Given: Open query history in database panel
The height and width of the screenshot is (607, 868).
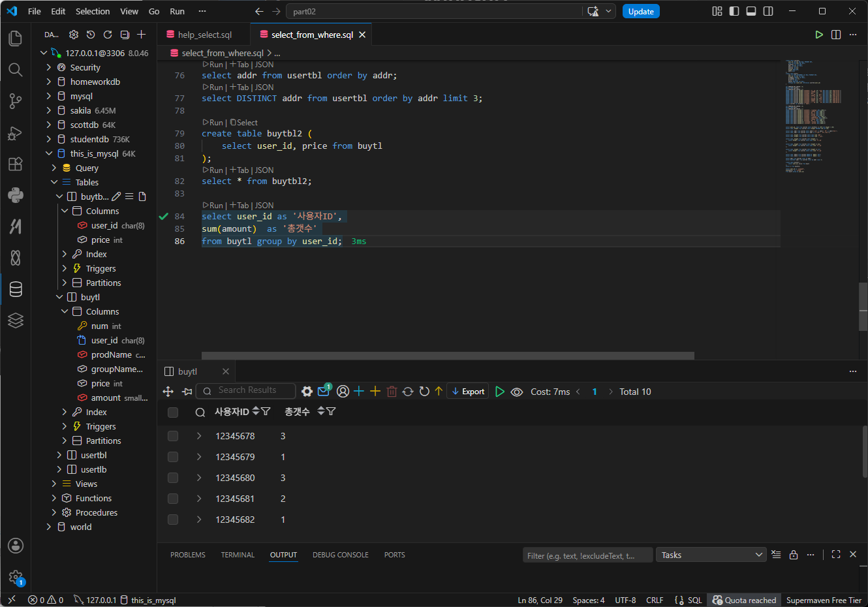Looking at the screenshot, I should click(x=91, y=35).
